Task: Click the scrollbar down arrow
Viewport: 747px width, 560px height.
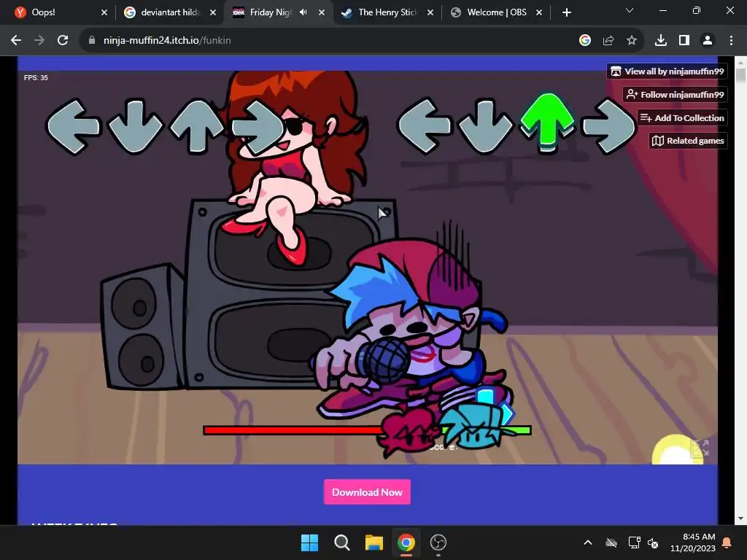Action: tap(740, 518)
